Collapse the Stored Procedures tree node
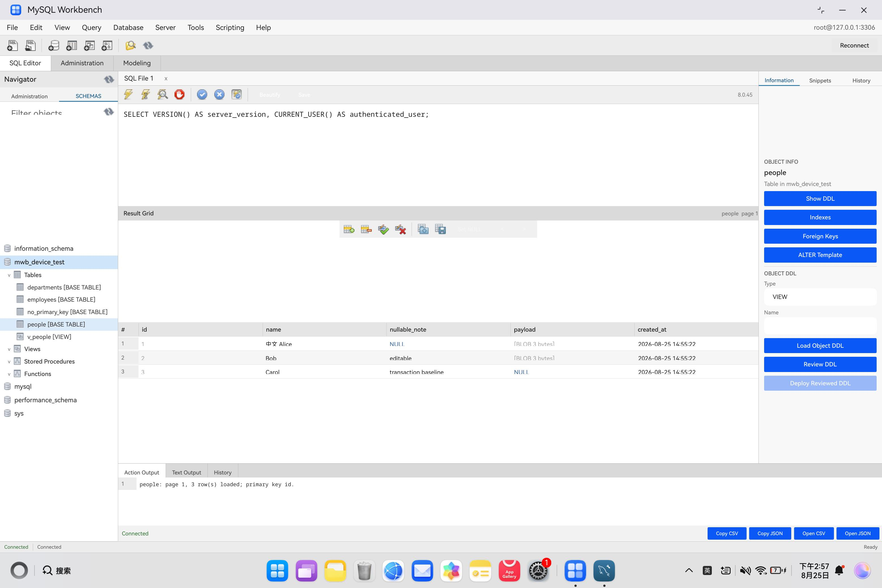 [9, 362]
